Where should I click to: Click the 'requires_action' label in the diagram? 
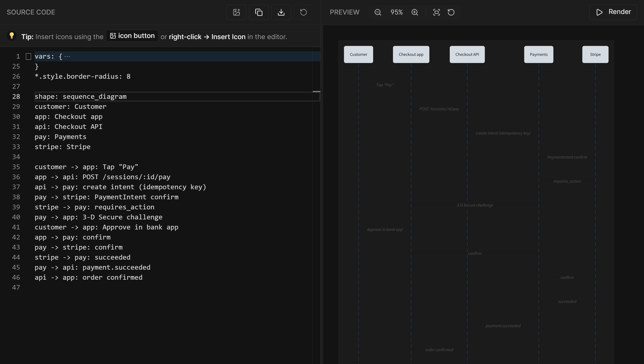coord(567,181)
